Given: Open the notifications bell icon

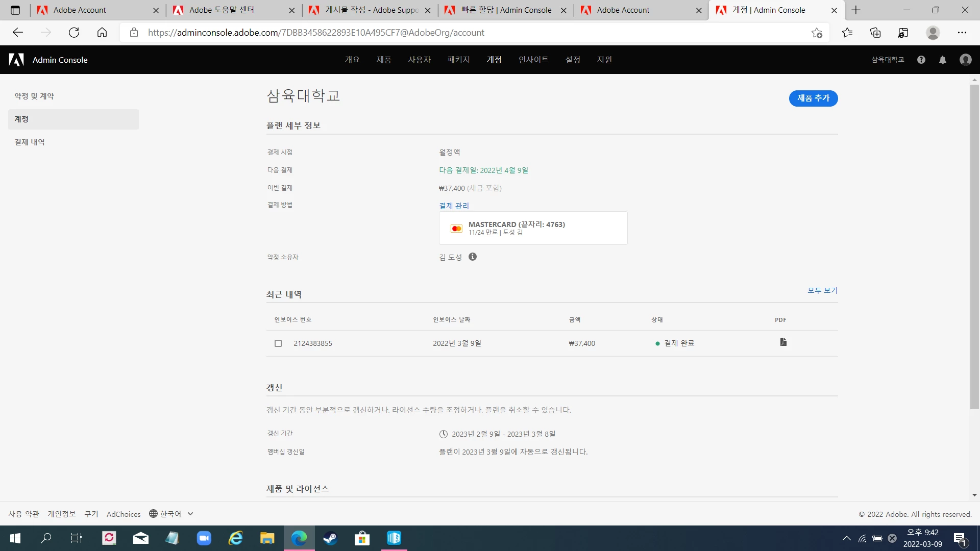Looking at the screenshot, I should 943,60.
